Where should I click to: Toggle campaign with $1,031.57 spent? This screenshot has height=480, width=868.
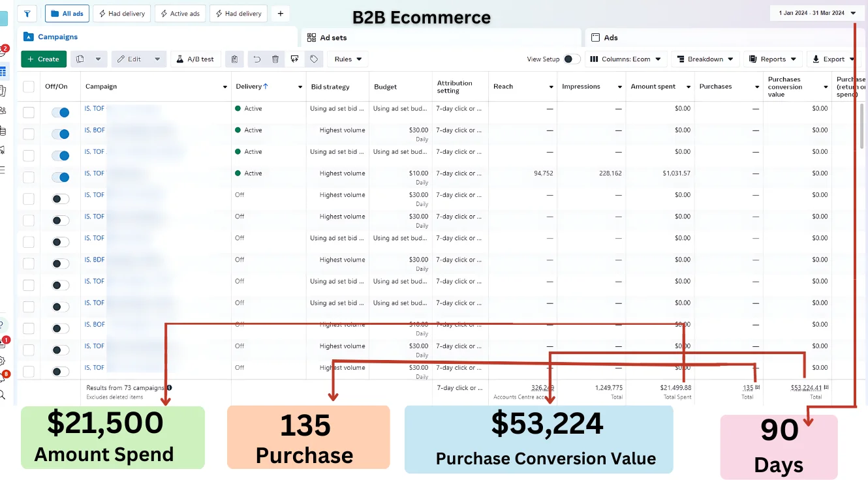(x=61, y=177)
